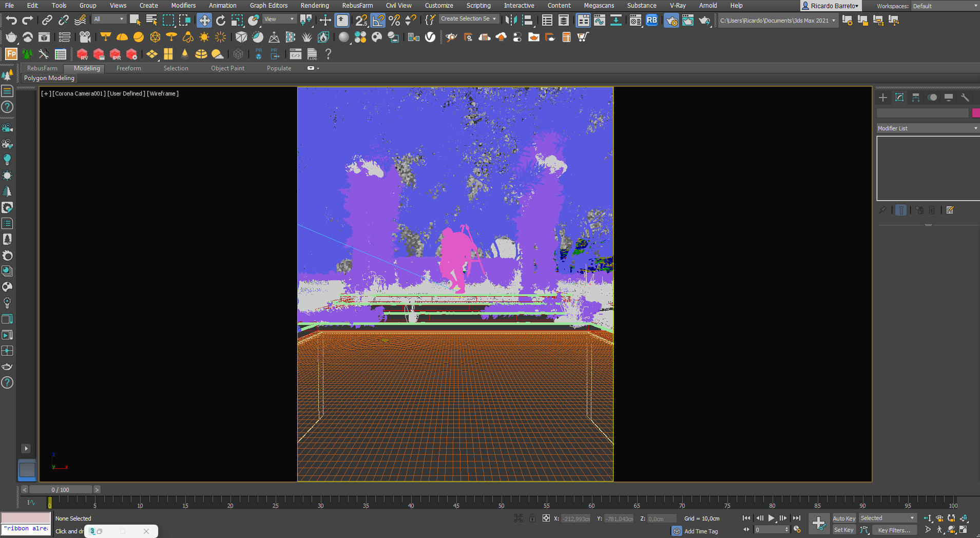Toggle Set Key mode
Screen dimensions: 980x538
(x=844, y=530)
